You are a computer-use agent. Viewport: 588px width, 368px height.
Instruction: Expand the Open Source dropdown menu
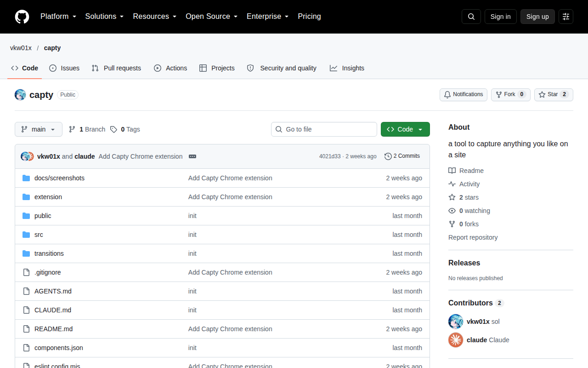(x=211, y=17)
